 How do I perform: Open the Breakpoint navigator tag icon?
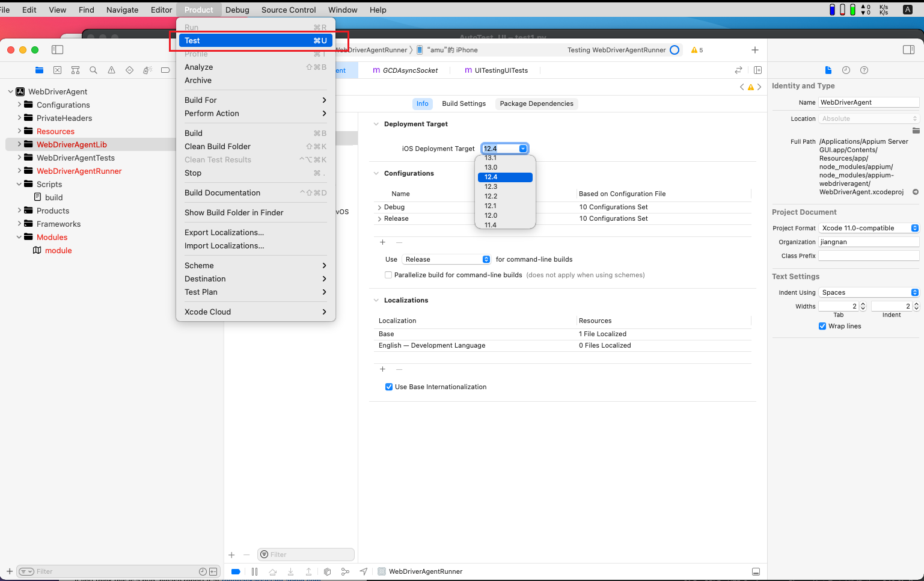(x=165, y=70)
